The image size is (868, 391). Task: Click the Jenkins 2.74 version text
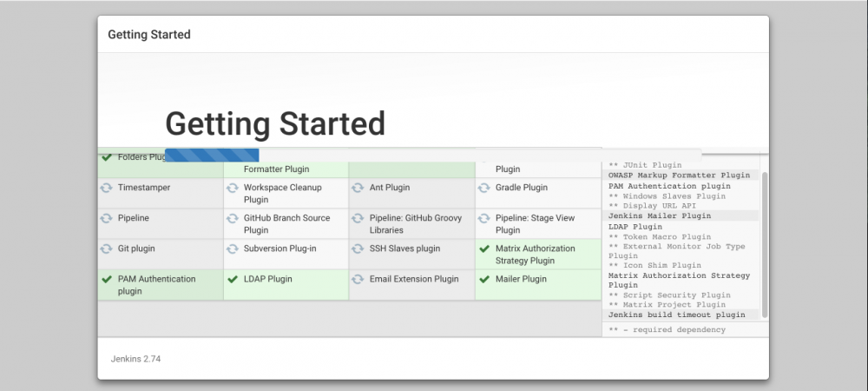click(135, 359)
